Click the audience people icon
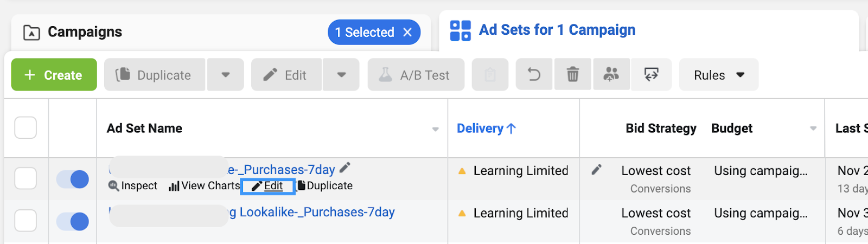 point(611,75)
